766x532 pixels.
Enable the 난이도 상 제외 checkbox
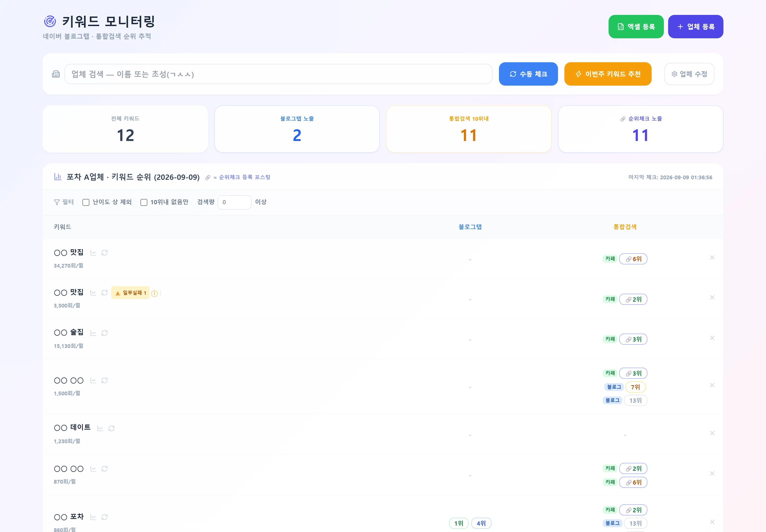[x=86, y=202]
